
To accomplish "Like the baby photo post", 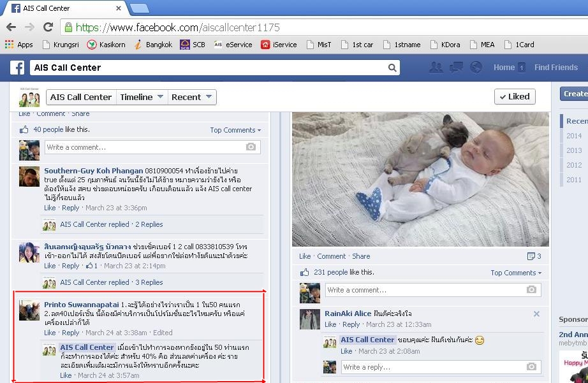I will point(305,256).
